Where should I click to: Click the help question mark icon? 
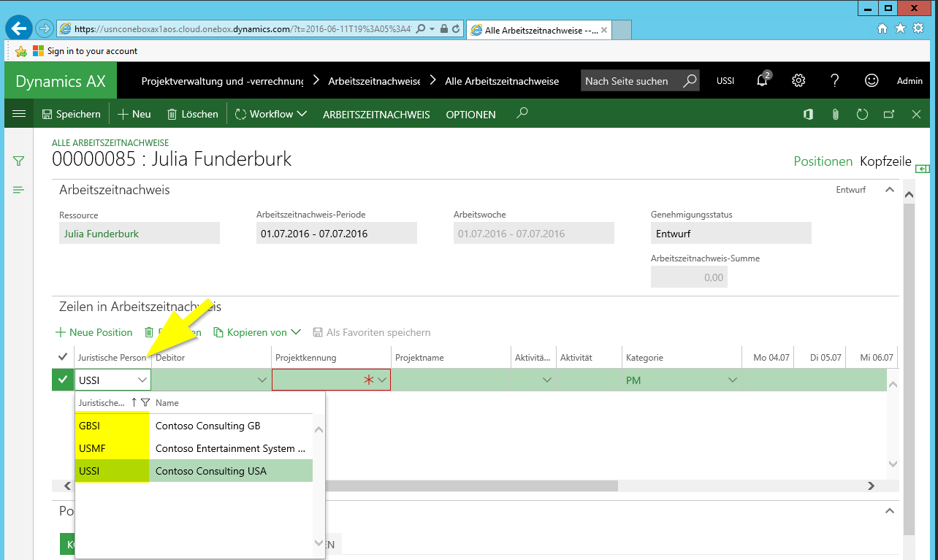coord(835,80)
